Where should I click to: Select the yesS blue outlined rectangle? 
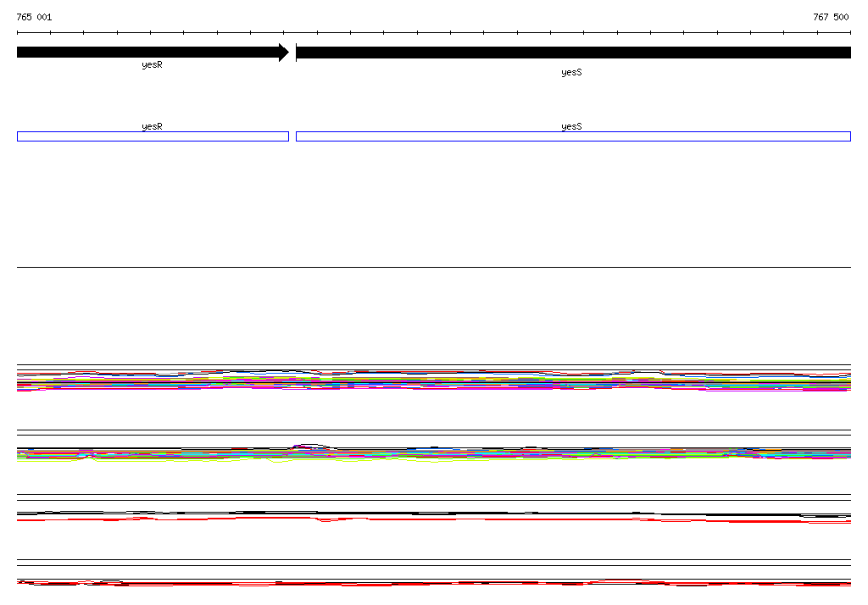coord(574,136)
